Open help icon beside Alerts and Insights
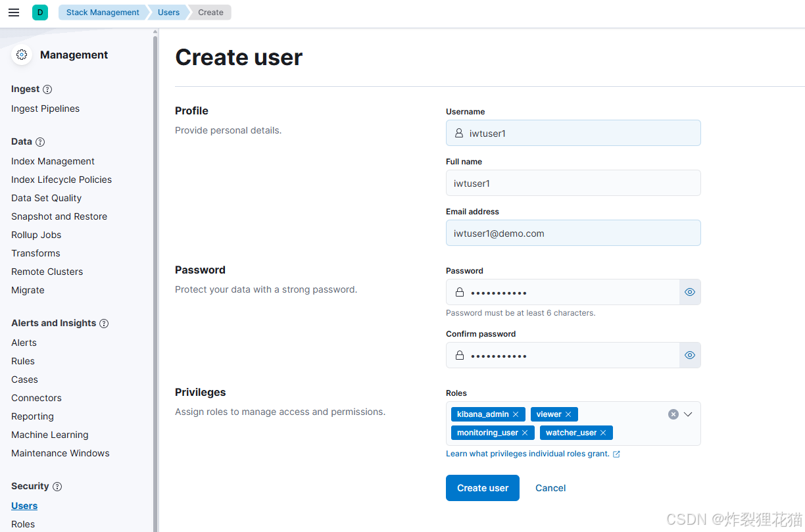805x532 pixels. click(x=104, y=324)
